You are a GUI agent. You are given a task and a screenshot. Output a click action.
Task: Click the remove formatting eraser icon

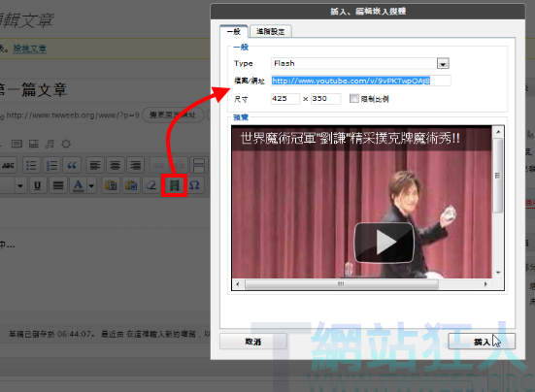tap(151, 185)
